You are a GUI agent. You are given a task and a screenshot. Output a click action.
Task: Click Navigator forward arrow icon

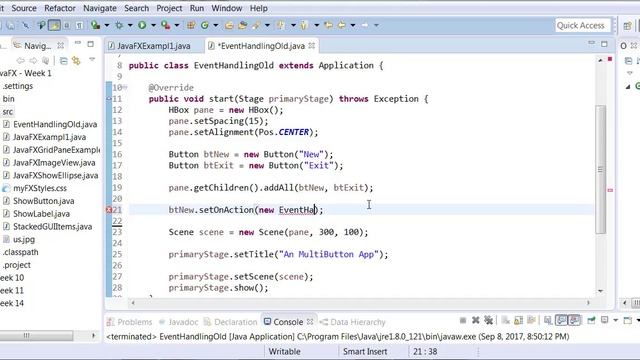[33, 61]
